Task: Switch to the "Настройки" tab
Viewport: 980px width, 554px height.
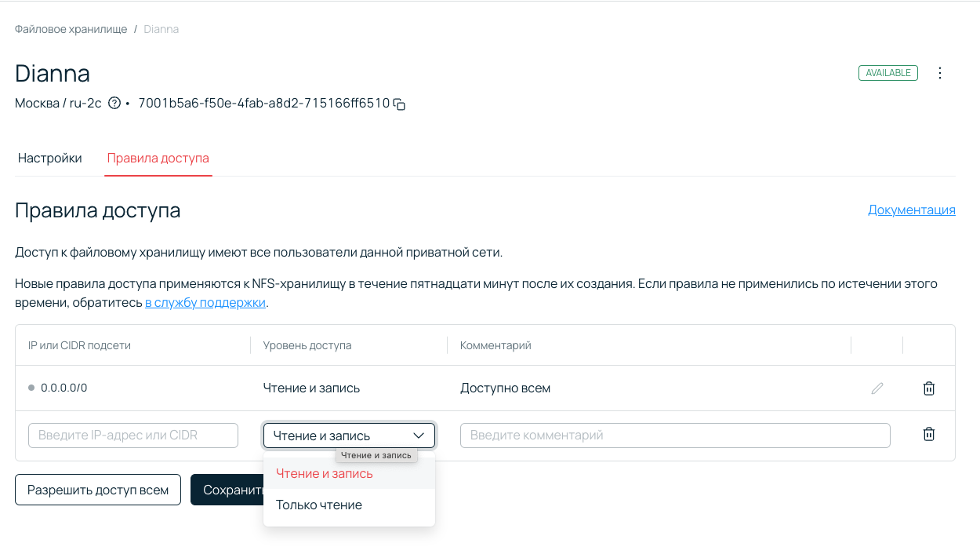Action: 50,159
